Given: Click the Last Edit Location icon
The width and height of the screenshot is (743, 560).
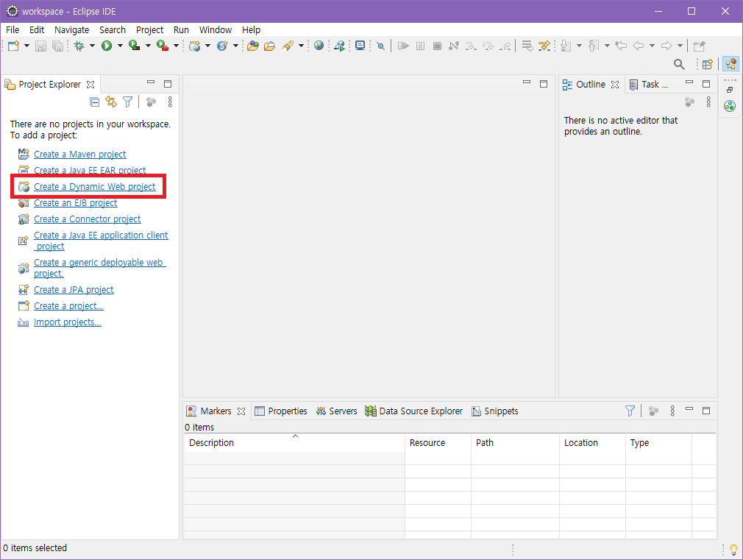Looking at the screenshot, I should tap(621, 46).
